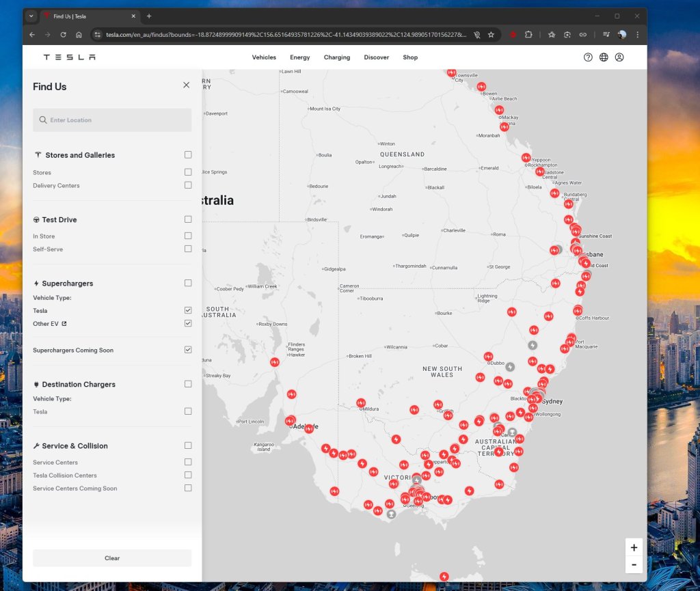Image resolution: width=700 pixels, height=591 pixels.
Task: Click the Tesla logo in the header
Action: click(68, 57)
